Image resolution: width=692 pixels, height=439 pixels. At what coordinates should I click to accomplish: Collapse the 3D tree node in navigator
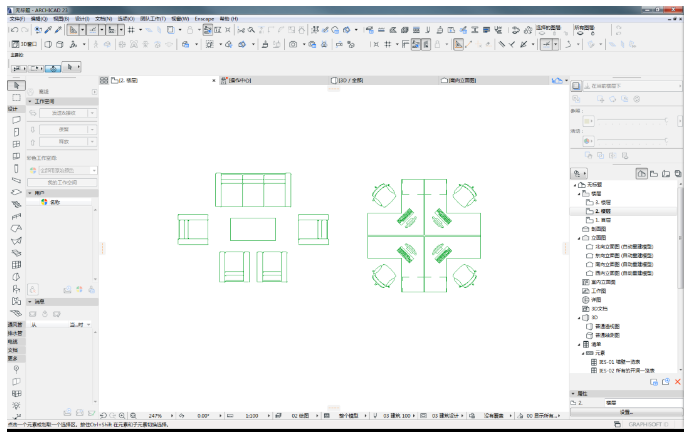click(579, 318)
